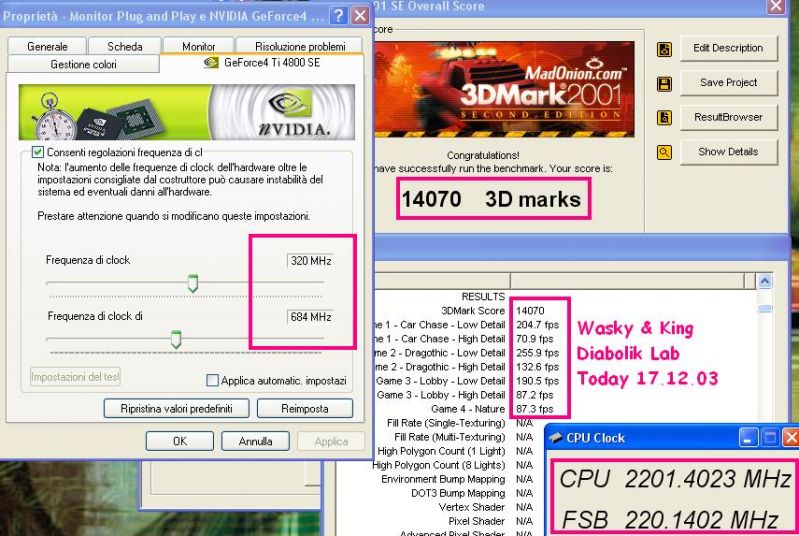Open the ResultBrowser button

(x=728, y=117)
